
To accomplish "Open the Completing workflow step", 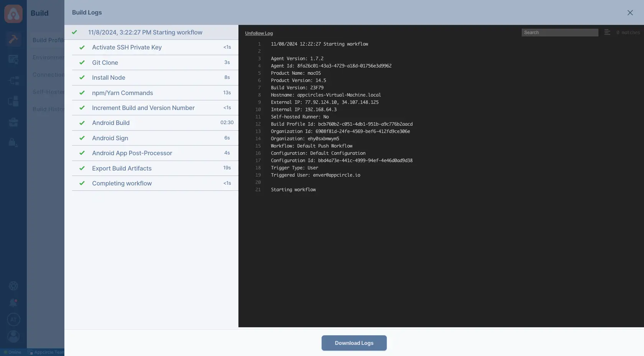I will coord(155,183).
